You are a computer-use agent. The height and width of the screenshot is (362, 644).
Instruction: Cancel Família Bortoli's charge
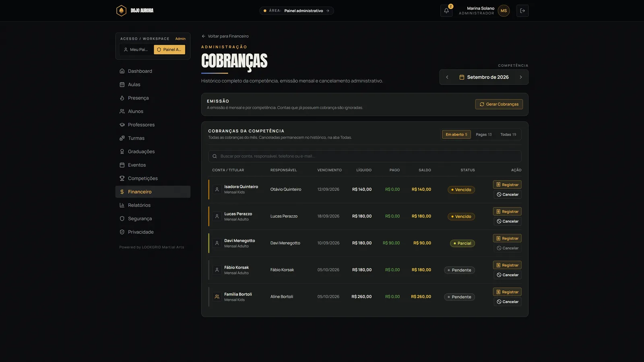(x=508, y=302)
